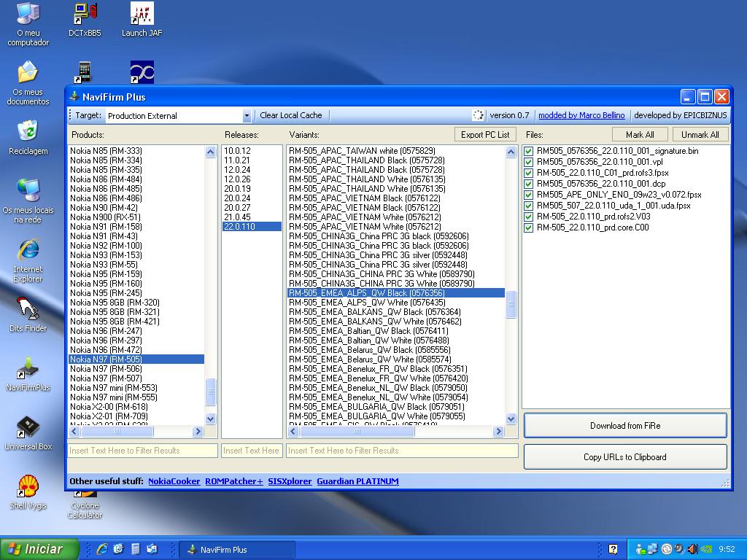
Task: Uncheck the RM505_0576356_22.0.110_001.vpl file
Action: coord(528,162)
